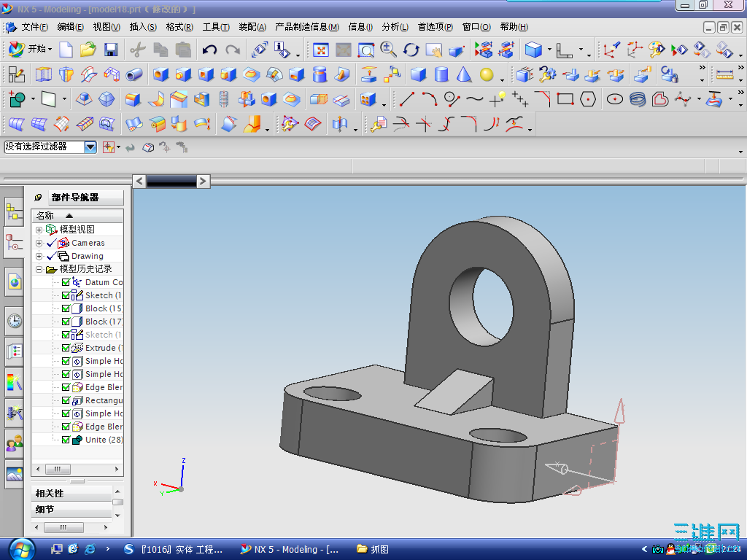Viewport: 747px width, 560px height.
Task: Select the Helix curve tool
Action: (638, 99)
